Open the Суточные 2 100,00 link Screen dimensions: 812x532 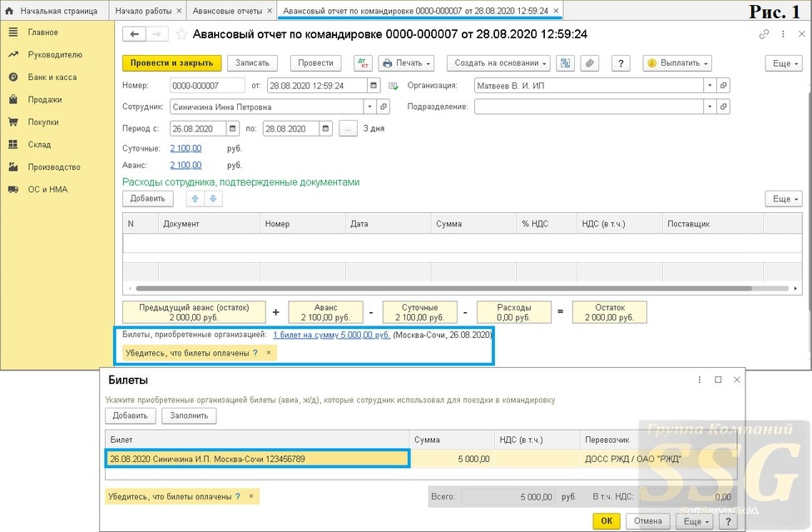click(x=186, y=149)
